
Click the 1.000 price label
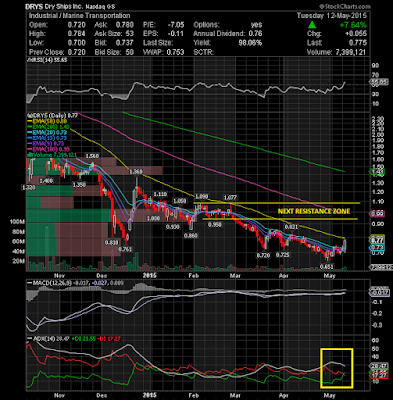154,218
